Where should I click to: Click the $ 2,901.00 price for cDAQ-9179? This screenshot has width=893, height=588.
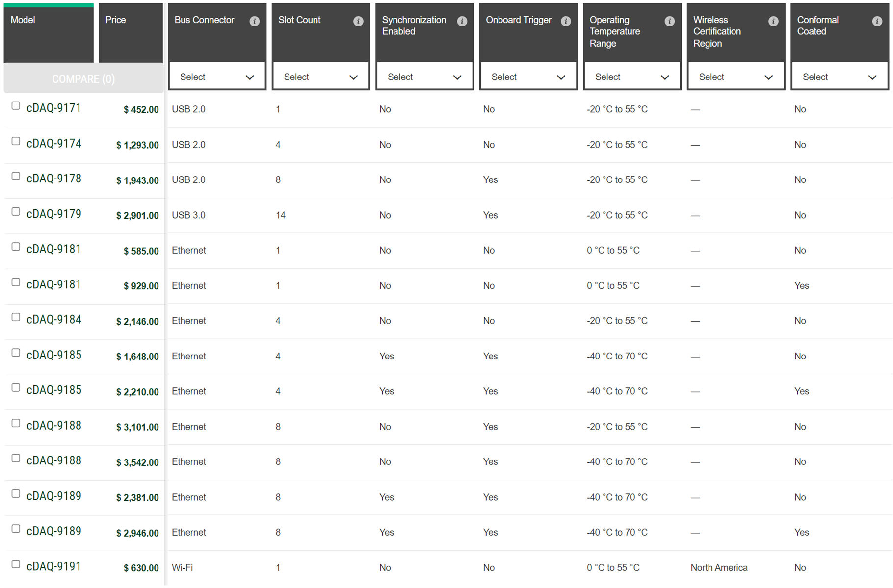click(x=137, y=215)
